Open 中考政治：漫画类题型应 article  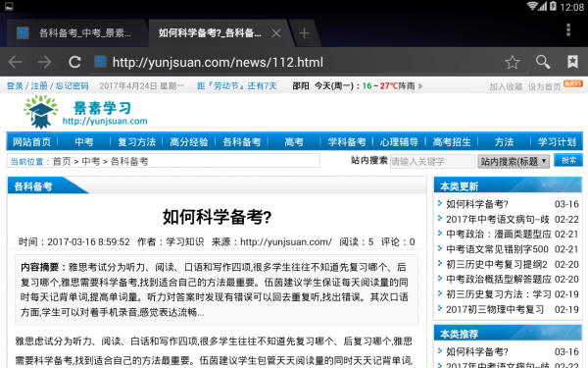499,235
